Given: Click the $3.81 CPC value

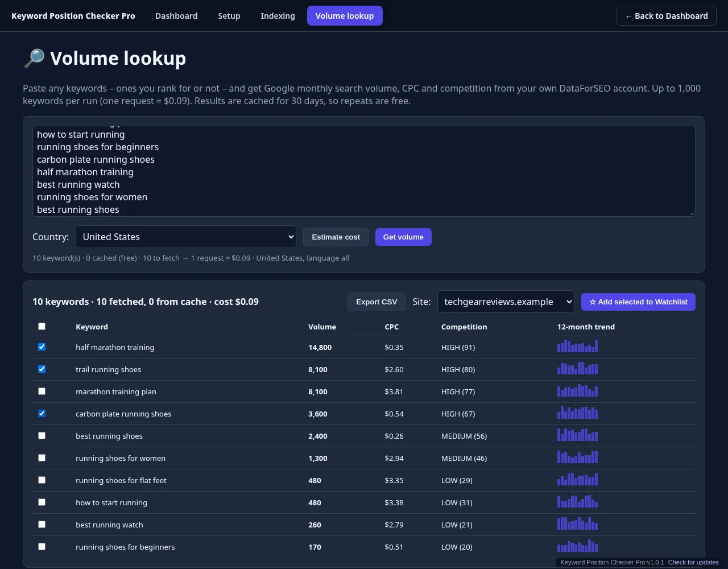Looking at the screenshot, I should click(x=394, y=391).
